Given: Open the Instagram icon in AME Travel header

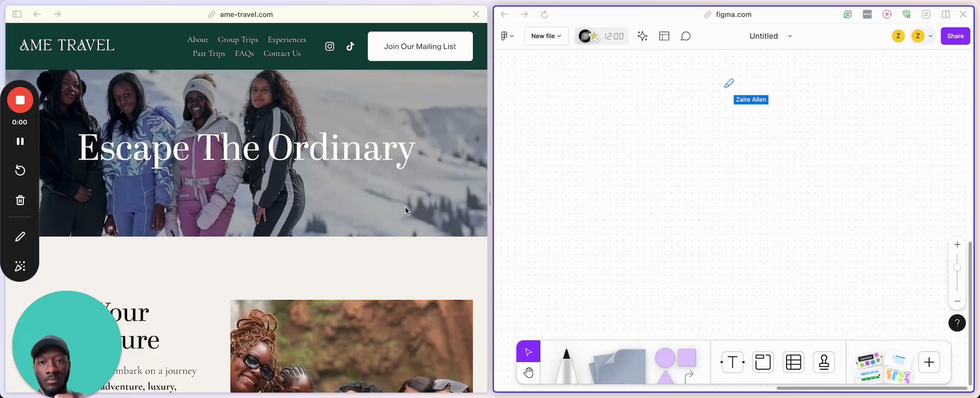Looking at the screenshot, I should click(329, 46).
